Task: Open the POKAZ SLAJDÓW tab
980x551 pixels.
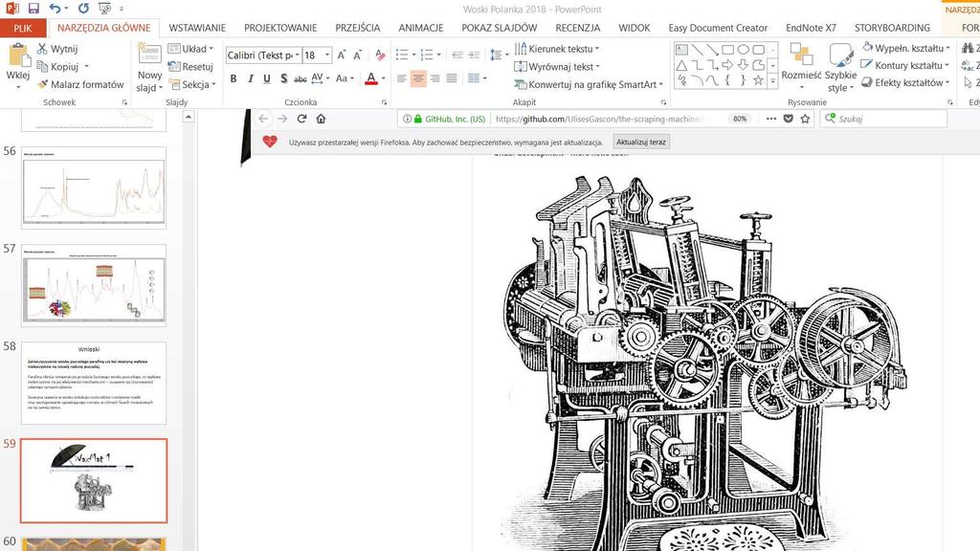Action: [500, 28]
